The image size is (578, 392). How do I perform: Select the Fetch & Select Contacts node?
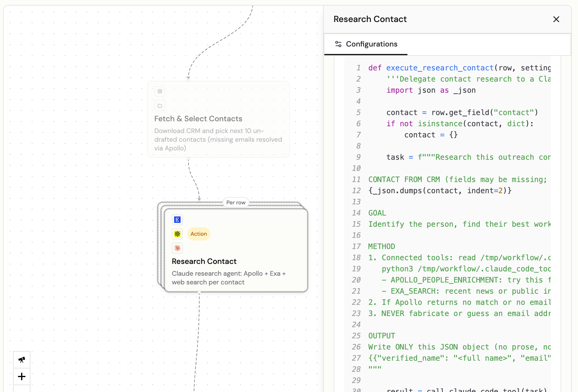pyautogui.click(x=219, y=119)
